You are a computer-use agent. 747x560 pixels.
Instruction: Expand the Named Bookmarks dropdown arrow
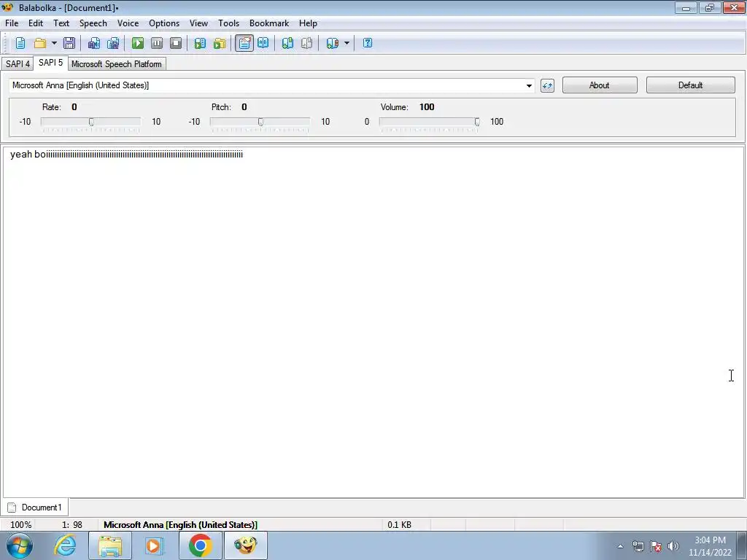[347, 43]
